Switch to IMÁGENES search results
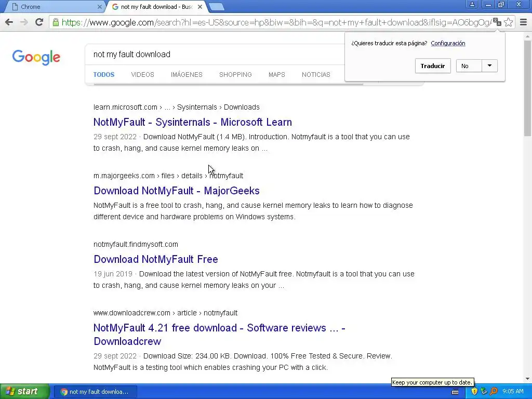This screenshot has height=399, width=532. (x=187, y=75)
